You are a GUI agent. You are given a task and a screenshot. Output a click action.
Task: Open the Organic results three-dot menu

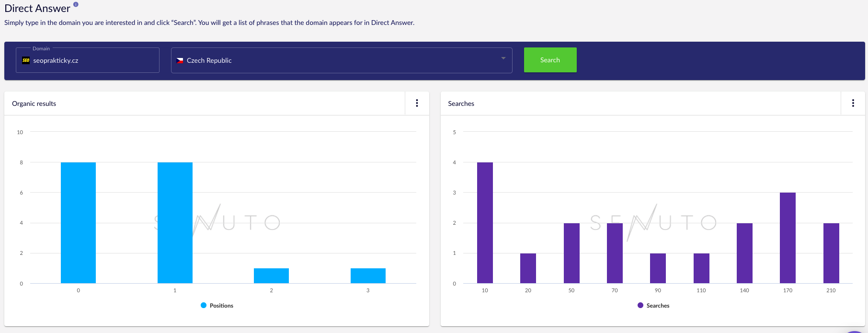click(417, 103)
